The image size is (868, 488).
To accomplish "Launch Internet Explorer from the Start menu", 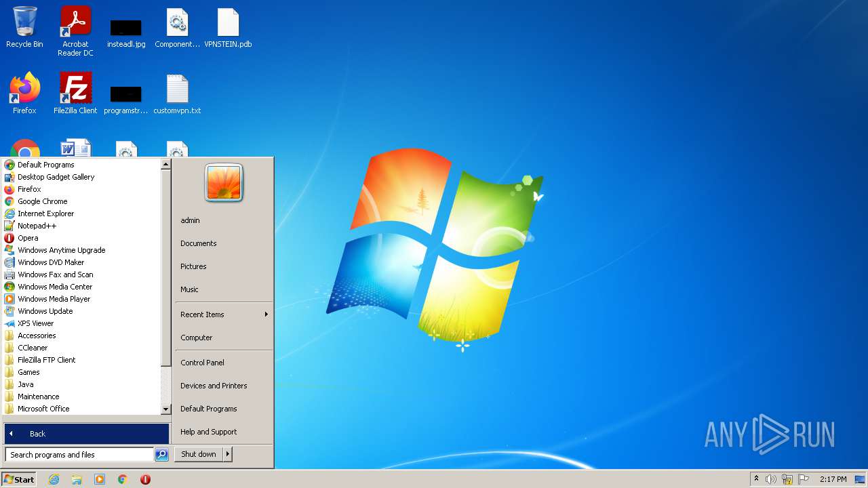I will pos(81,213).
